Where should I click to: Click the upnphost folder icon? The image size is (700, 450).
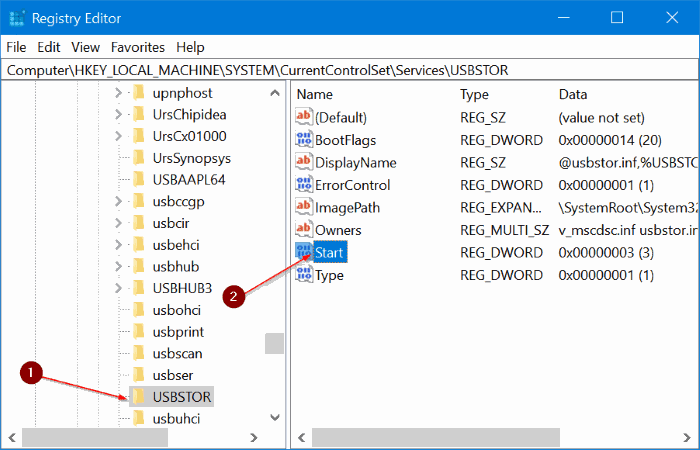point(139,93)
